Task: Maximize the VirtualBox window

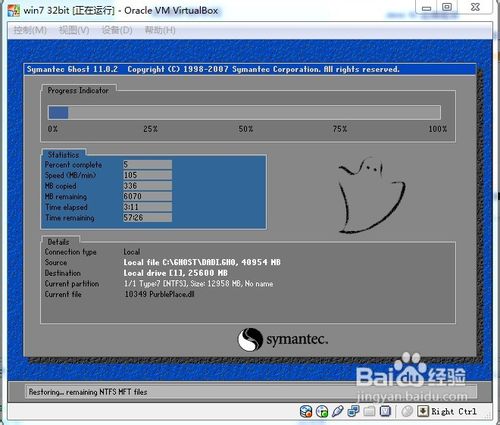Action: click(447, 7)
